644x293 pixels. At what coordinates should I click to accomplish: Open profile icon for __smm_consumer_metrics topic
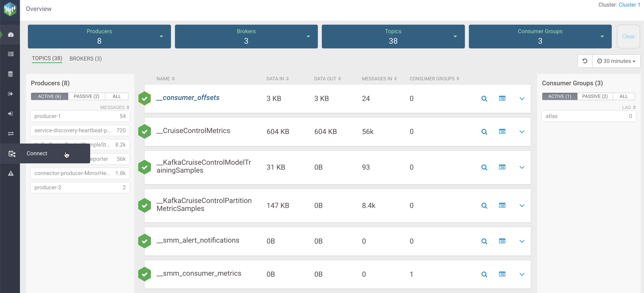point(502,274)
